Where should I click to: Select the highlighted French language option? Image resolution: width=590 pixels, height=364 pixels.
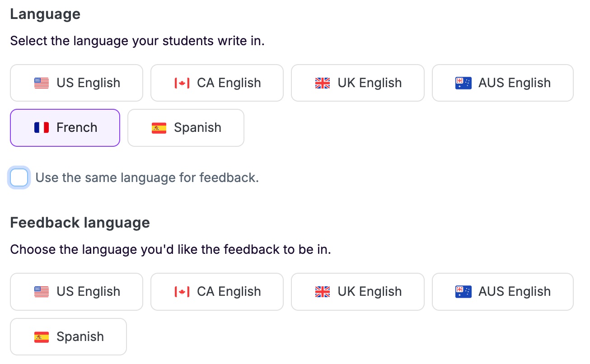(x=65, y=128)
